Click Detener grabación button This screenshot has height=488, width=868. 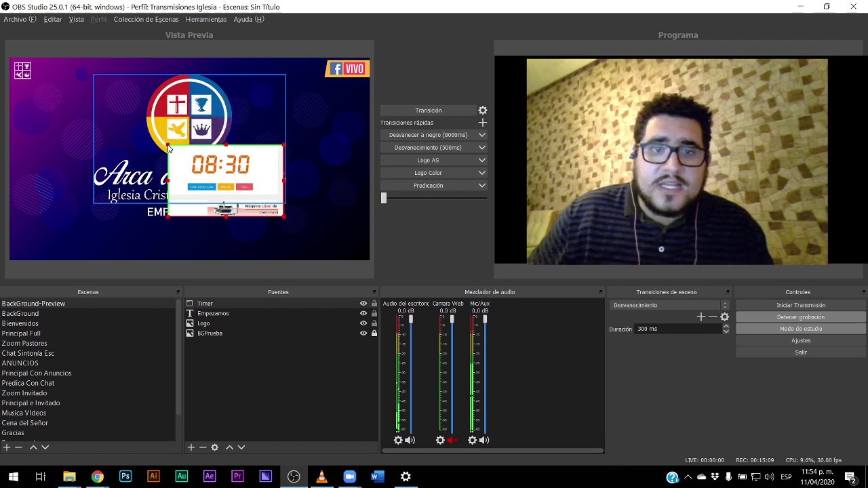(801, 317)
